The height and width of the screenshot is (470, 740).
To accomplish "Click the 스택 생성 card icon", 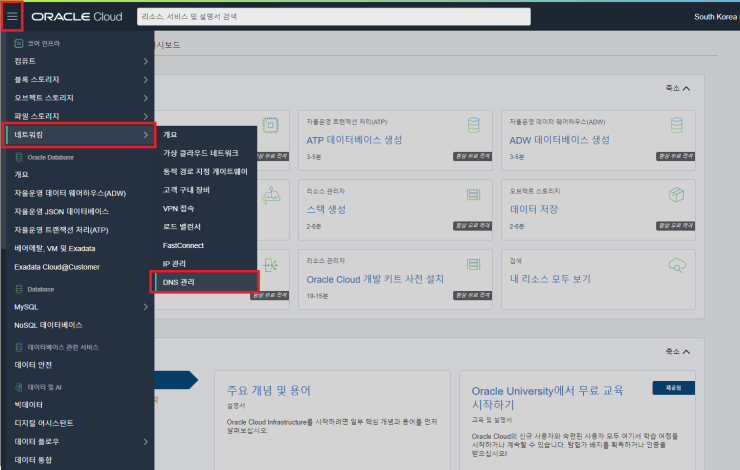I will [x=474, y=194].
